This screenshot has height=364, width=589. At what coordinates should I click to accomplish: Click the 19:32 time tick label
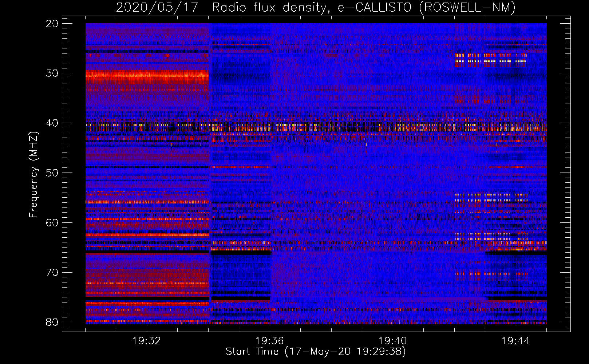pyautogui.click(x=147, y=341)
